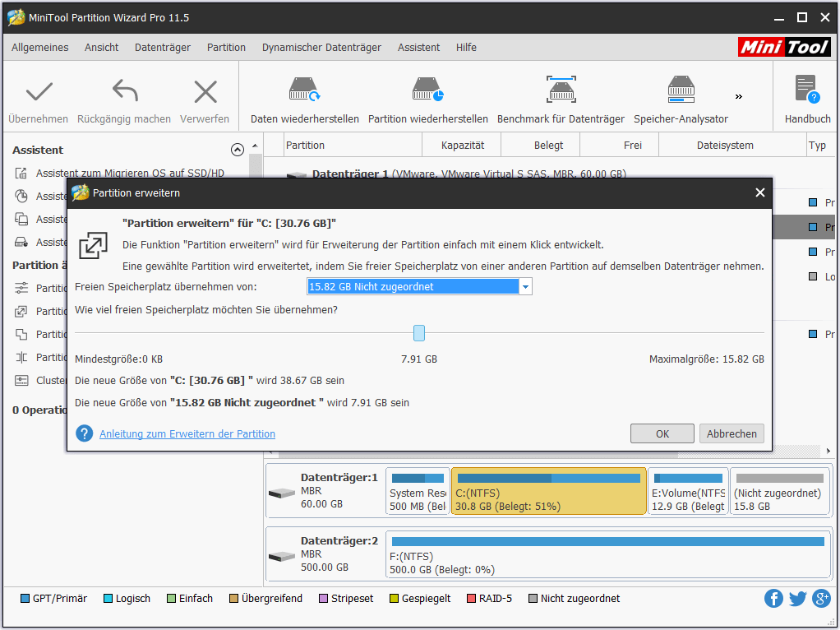Viewport: 840px width, 630px height.
Task: Open Partition menu
Action: (x=226, y=47)
